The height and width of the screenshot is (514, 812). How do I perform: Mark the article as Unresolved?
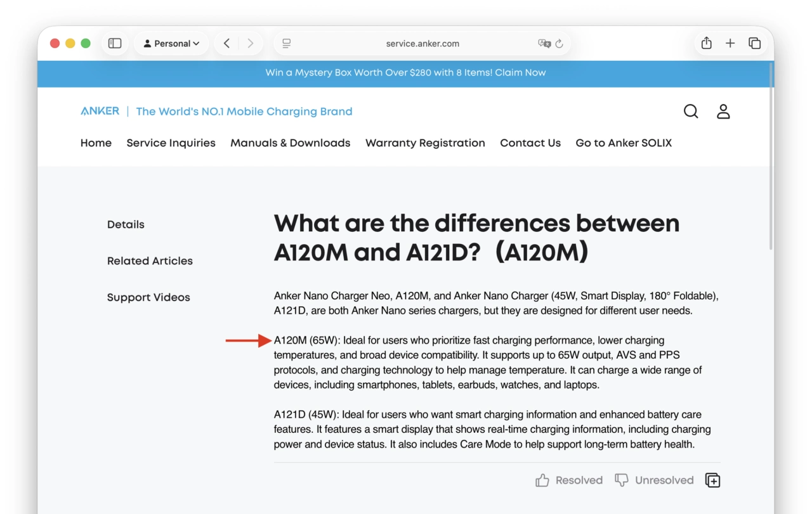tap(654, 480)
